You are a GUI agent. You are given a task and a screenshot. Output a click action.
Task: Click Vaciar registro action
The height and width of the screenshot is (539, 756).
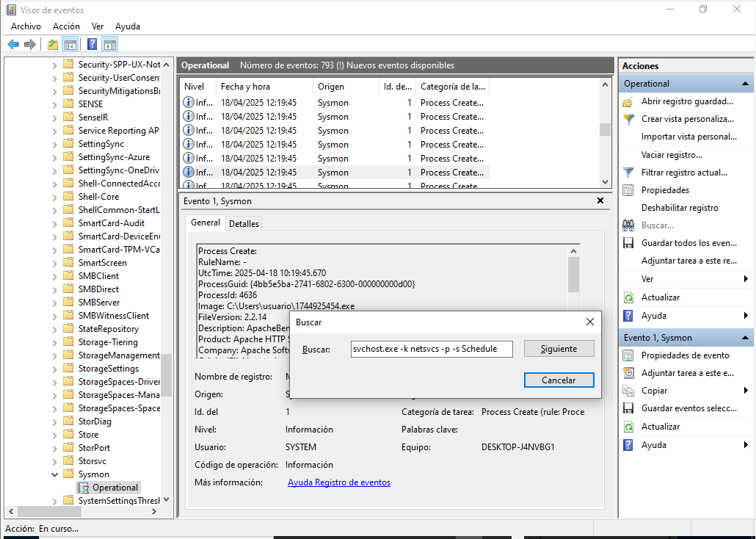pyautogui.click(x=672, y=155)
